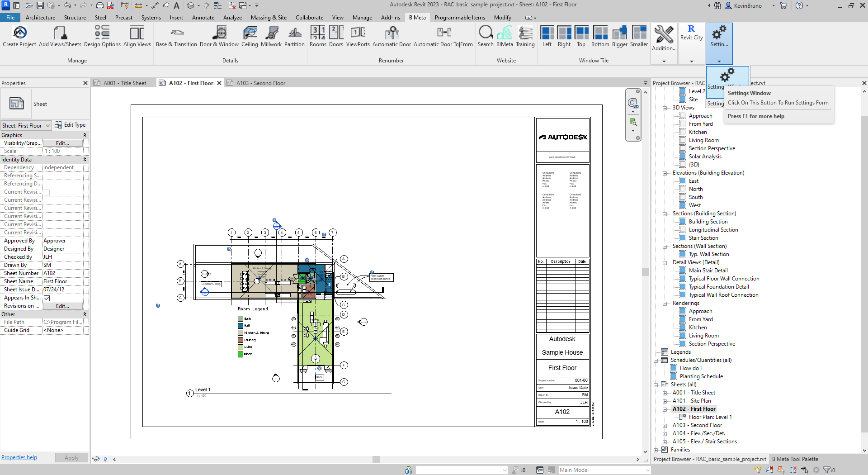Open the BIMeta website icon
The width and height of the screenshot is (868, 475).
[x=505, y=36]
